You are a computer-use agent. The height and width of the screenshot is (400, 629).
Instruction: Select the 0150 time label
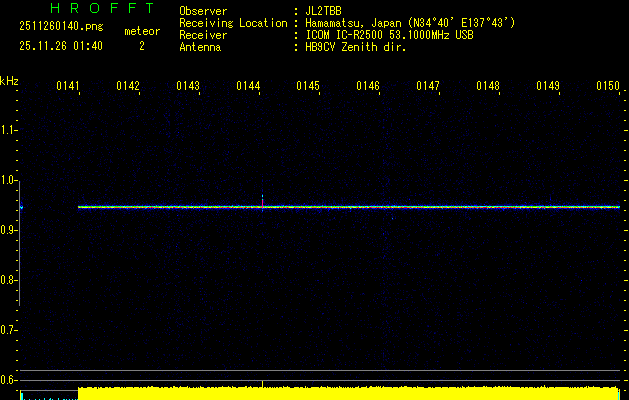coord(608,86)
